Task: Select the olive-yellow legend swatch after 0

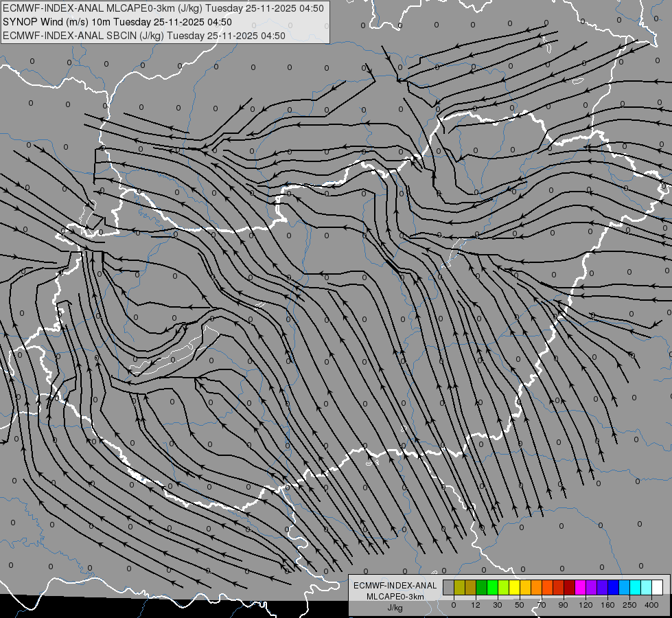Action: tap(460, 587)
